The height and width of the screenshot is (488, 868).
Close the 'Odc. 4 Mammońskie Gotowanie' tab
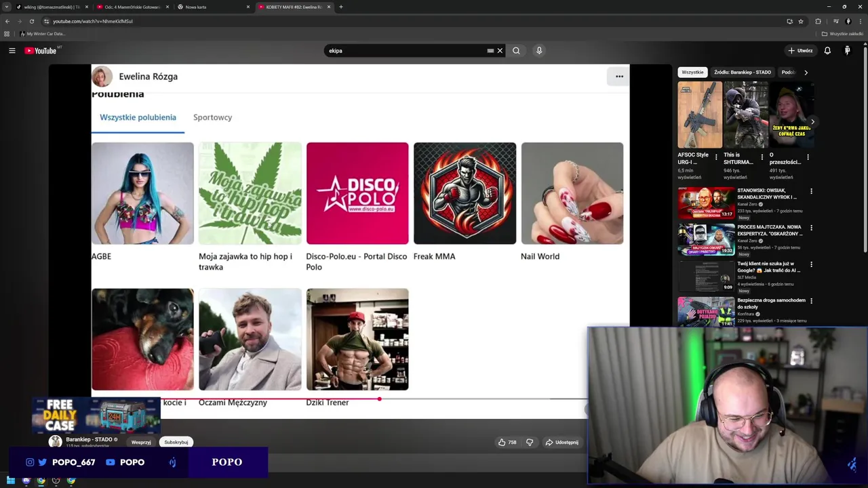coord(167,7)
